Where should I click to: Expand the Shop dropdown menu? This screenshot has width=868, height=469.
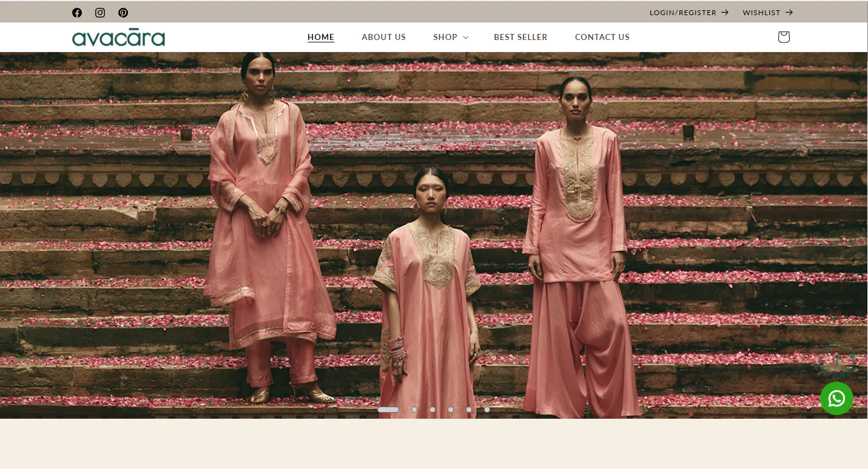tap(450, 37)
